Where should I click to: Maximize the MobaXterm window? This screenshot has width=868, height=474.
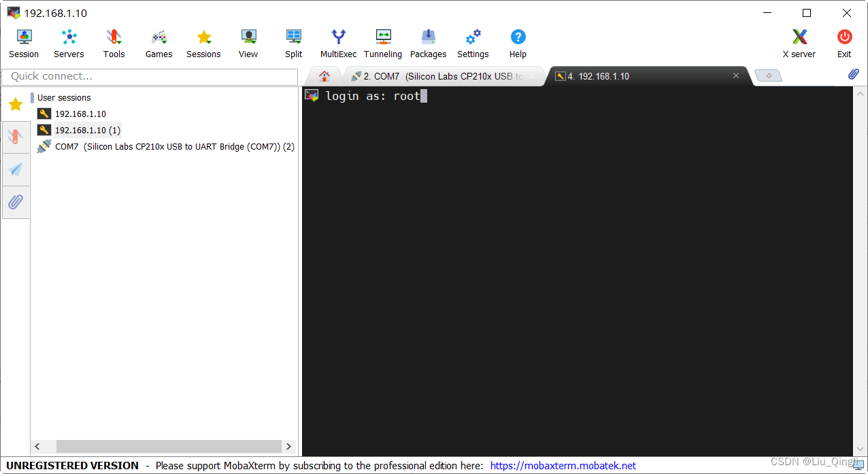click(x=807, y=13)
